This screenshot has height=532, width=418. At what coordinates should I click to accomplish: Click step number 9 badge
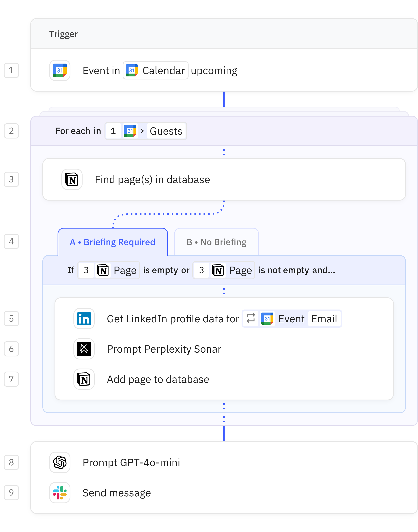[11, 493]
